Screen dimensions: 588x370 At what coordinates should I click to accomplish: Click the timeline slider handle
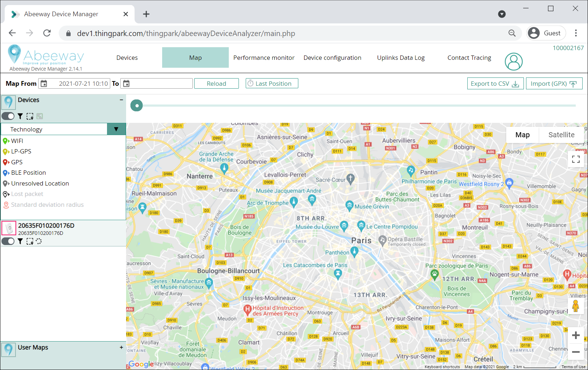pyautogui.click(x=137, y=106)
